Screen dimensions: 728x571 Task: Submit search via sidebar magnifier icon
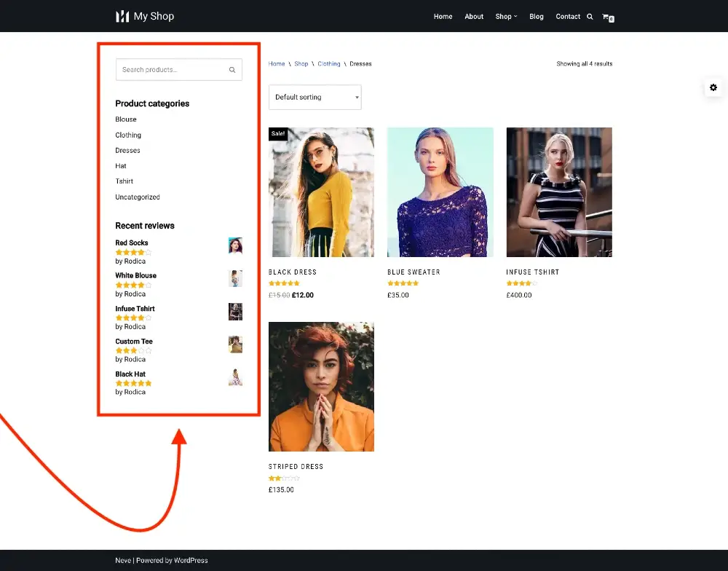click(232, 69)
